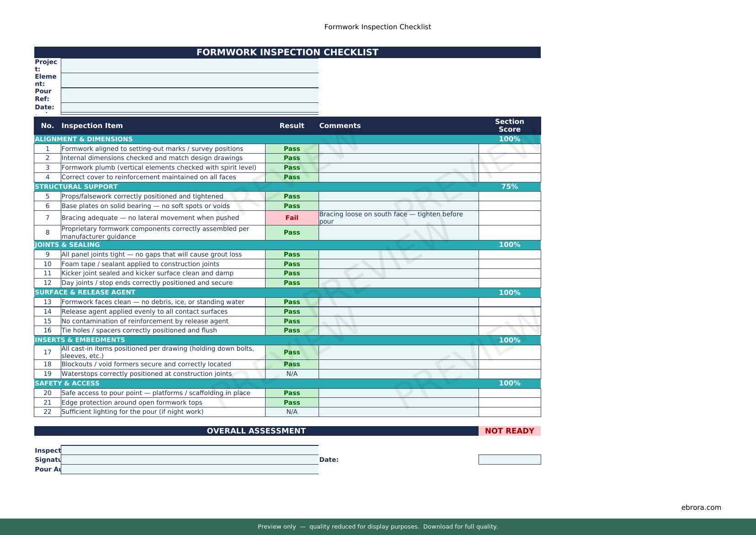Open the N/A result cell for Waterstops item

[x=292, y=374]
